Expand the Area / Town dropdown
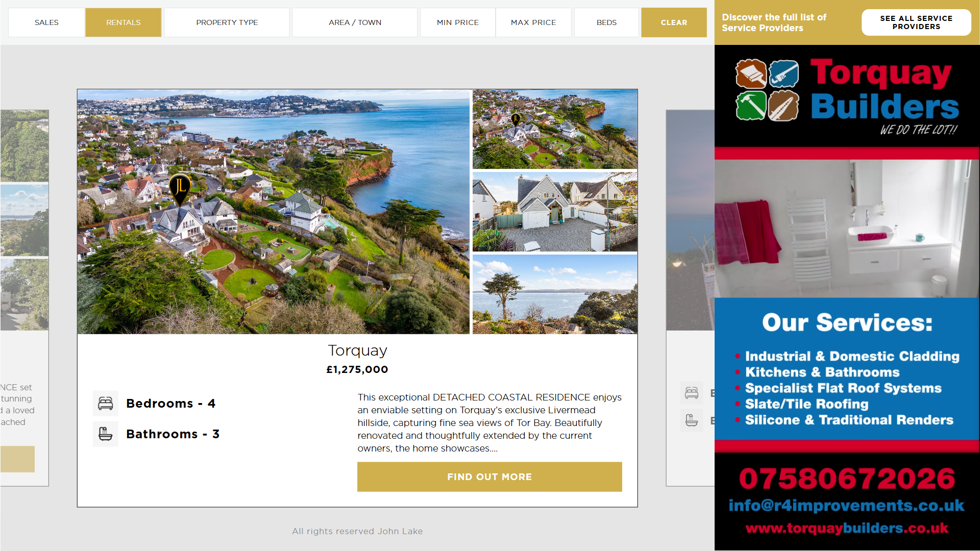Image resolution: width=980 pixels, height=551 pixels. pos(355,22)
